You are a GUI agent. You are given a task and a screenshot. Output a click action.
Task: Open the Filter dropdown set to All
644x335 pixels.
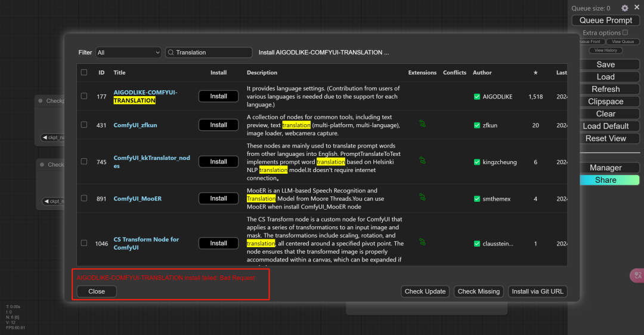point(128,53)
